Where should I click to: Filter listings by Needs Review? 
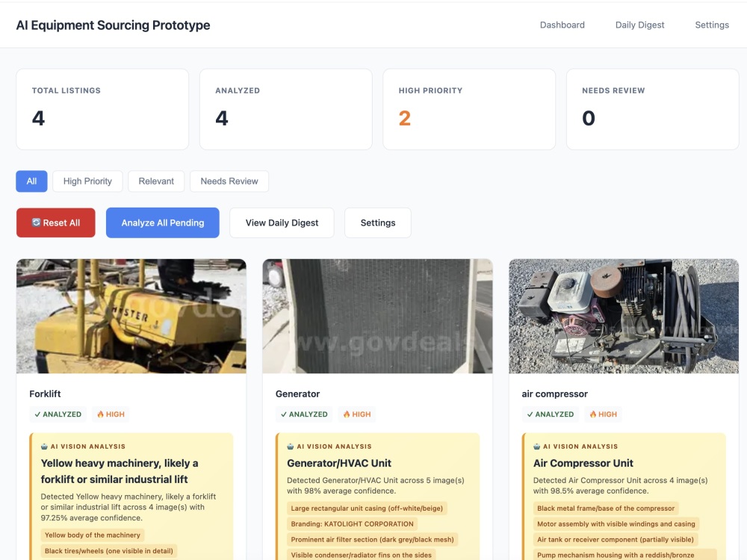click(x=229, y=181)
